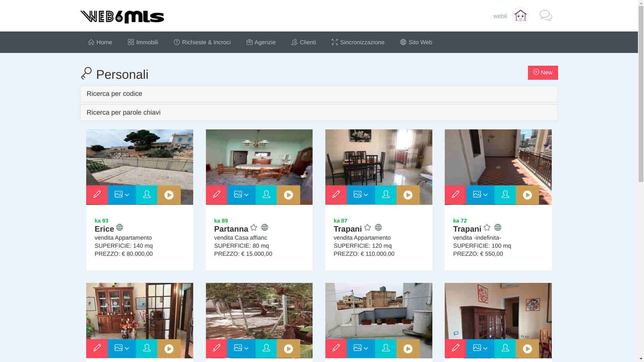Viewport: 644px width, 362px height.
Task: Click the New button
Action: pos(543,73)
